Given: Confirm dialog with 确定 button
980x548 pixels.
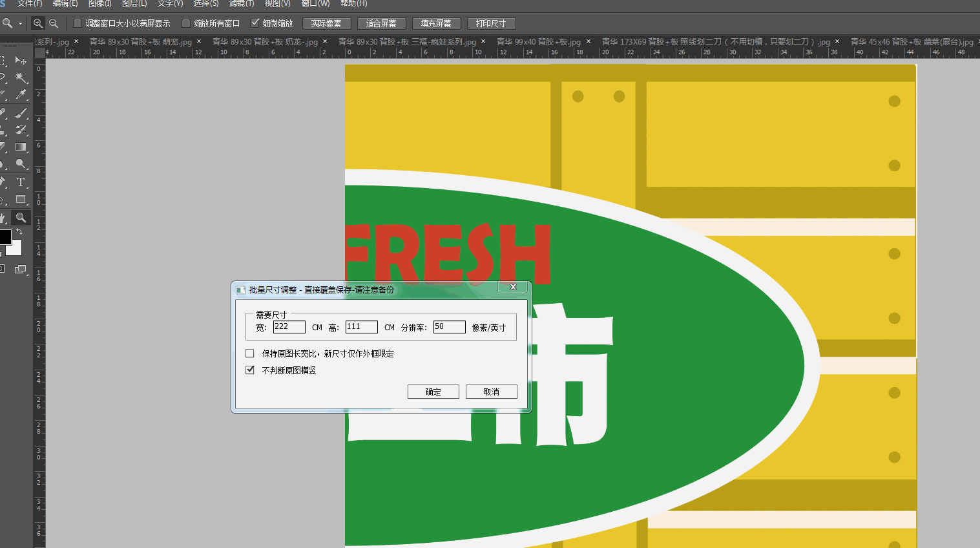Looking at the screenshot, I should (x=433, y=392).
